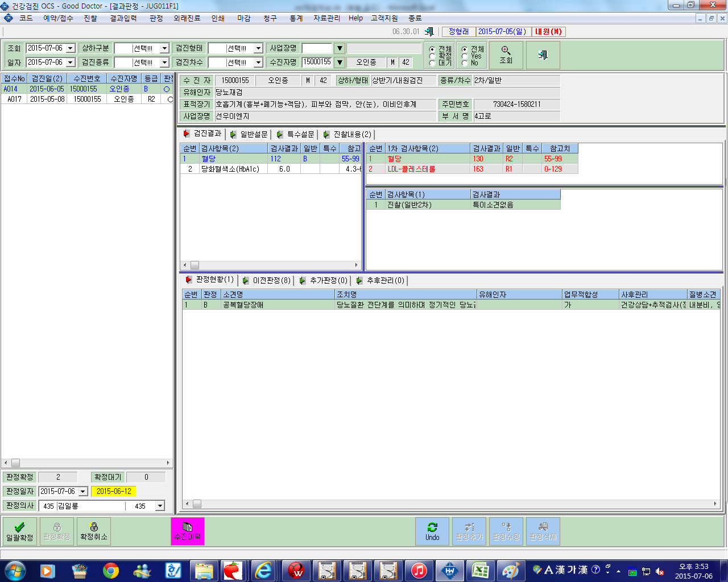Click the 확정취소 lock icon button

click(x=94, y=531)
